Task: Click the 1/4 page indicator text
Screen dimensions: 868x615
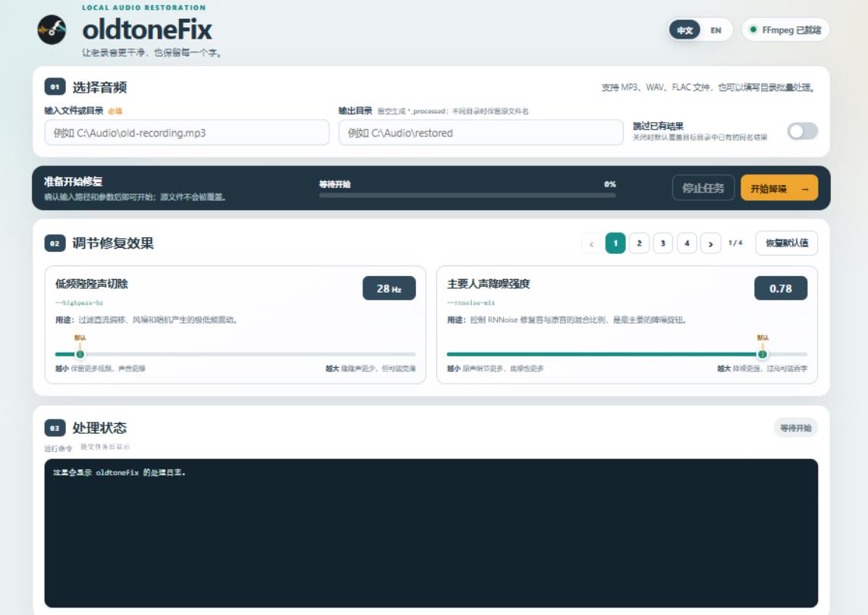Action: pos(735,243)
